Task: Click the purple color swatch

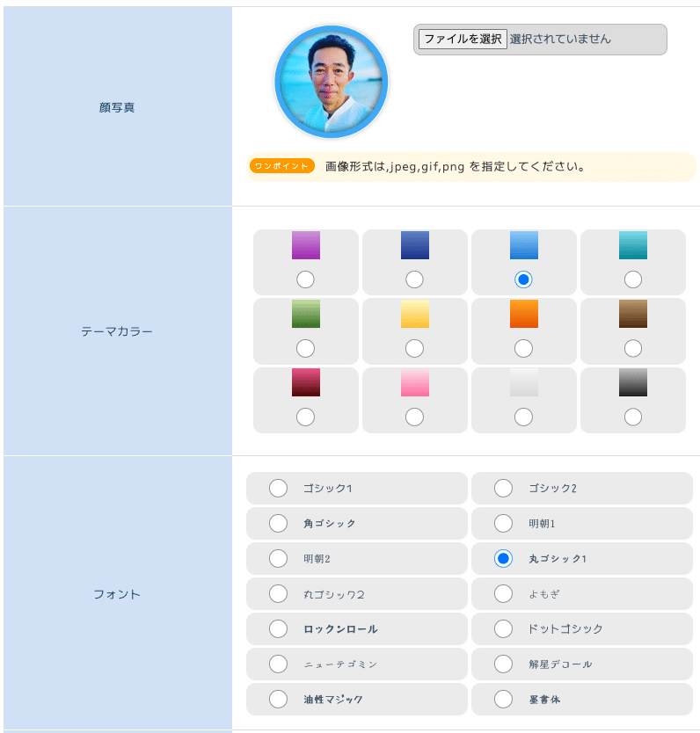Action: pos(306,245)
